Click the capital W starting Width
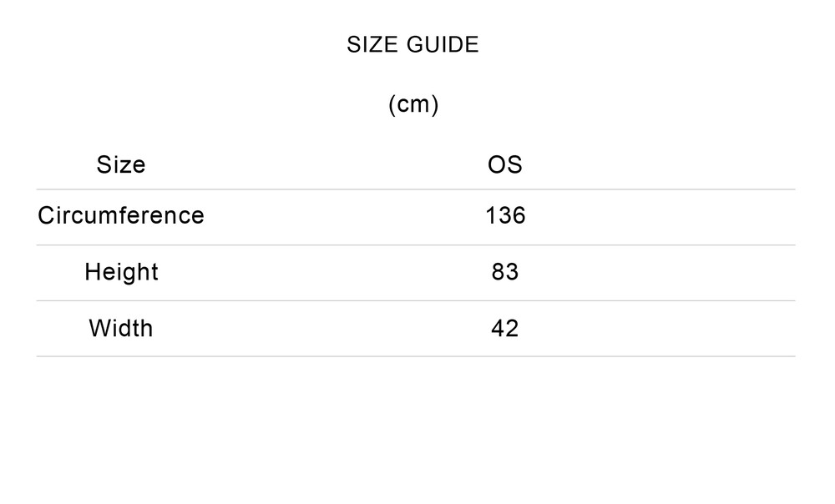Image resolution: width=835 pixels, height=504 pixels. coord(99,328)
